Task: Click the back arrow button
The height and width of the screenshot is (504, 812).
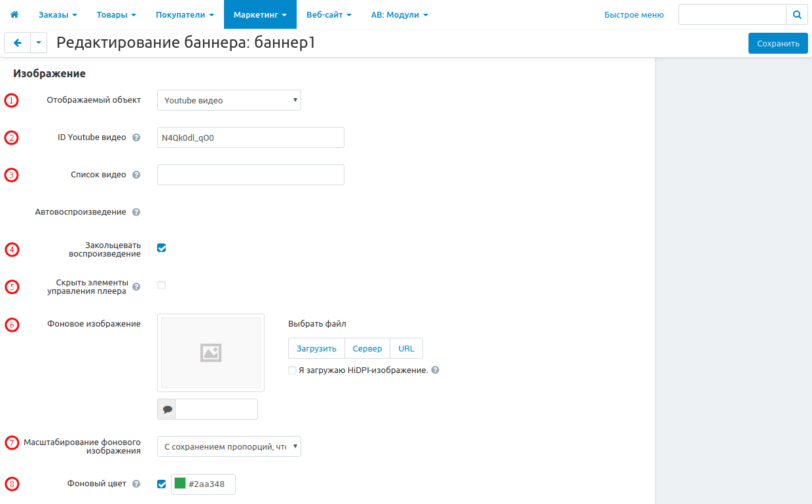Action: click(x=18, y=43)
